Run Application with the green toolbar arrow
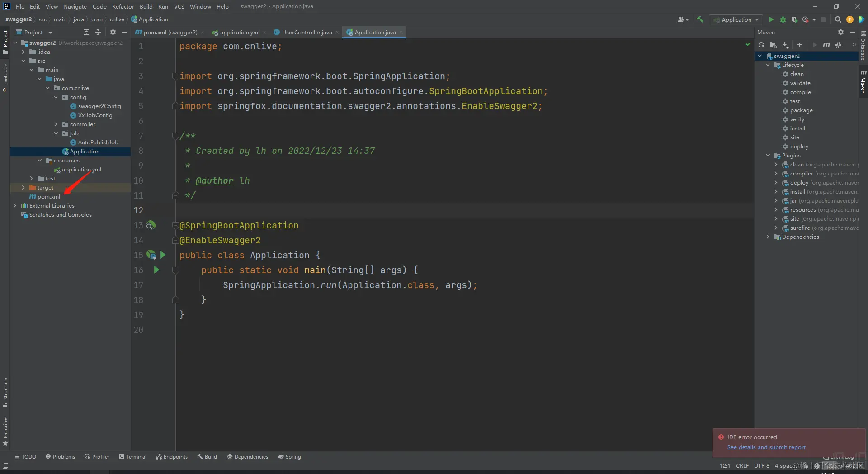Screen dimensions: 868x474 tap(771, 19)
